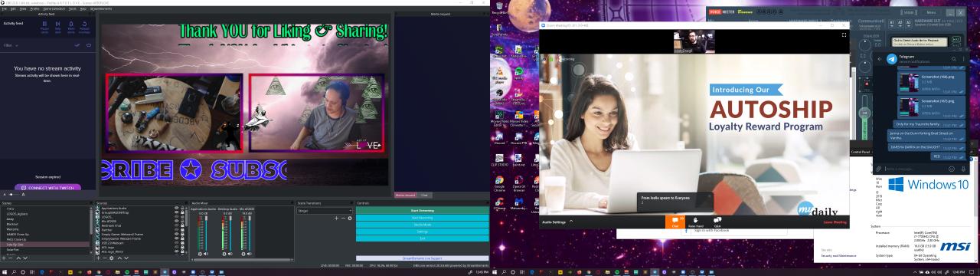Toggle visibility eye of USB 2.0 Webcam source
The image size is (980, 276).
pos(176,243)
